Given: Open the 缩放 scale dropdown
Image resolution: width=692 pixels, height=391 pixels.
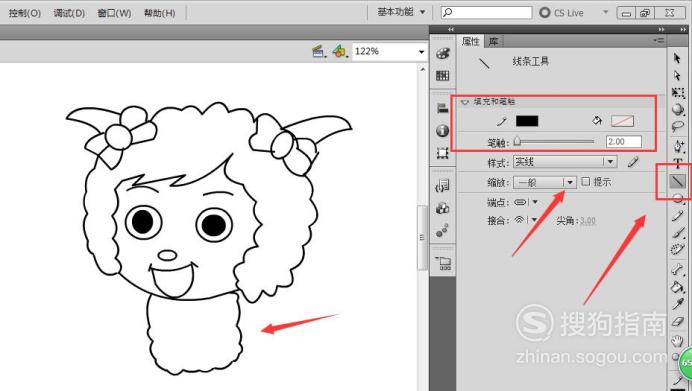Looking at the screenshot, I should [x=545, y=182].
